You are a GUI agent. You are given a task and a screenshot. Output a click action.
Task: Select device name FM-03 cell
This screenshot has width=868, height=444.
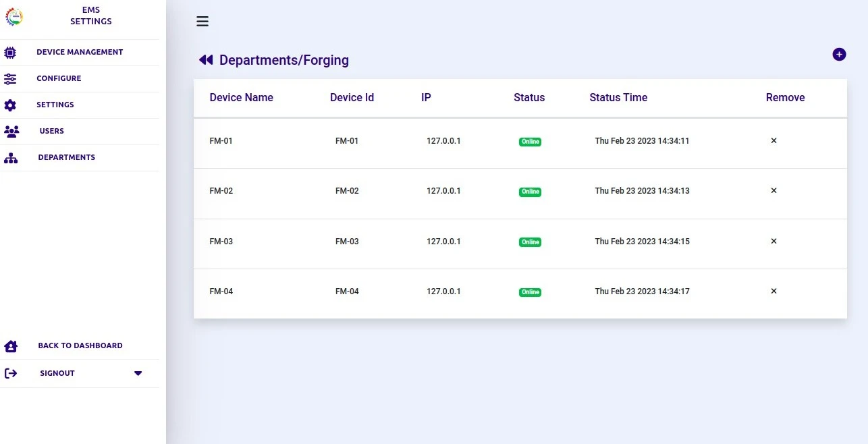pos(221,242)
